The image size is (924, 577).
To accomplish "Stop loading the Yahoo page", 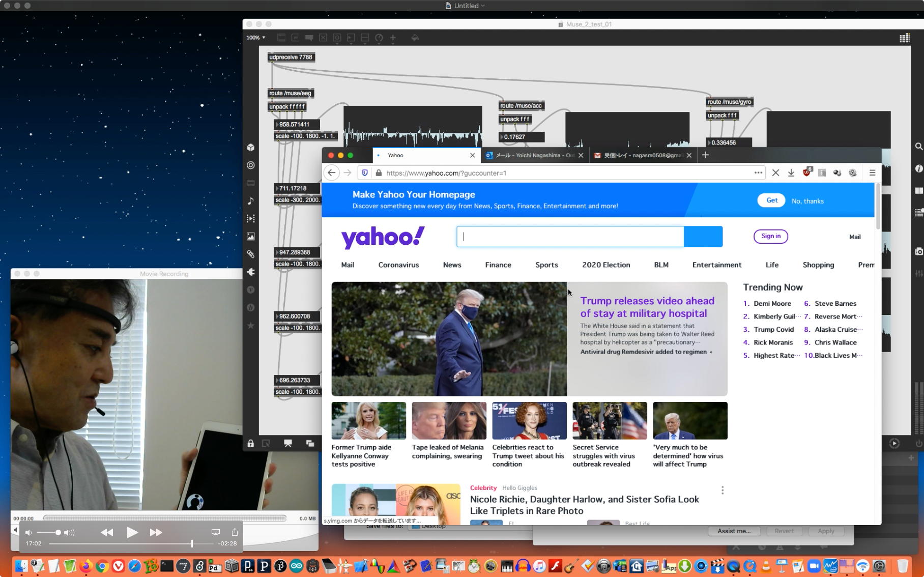I will tap(775, 173).
